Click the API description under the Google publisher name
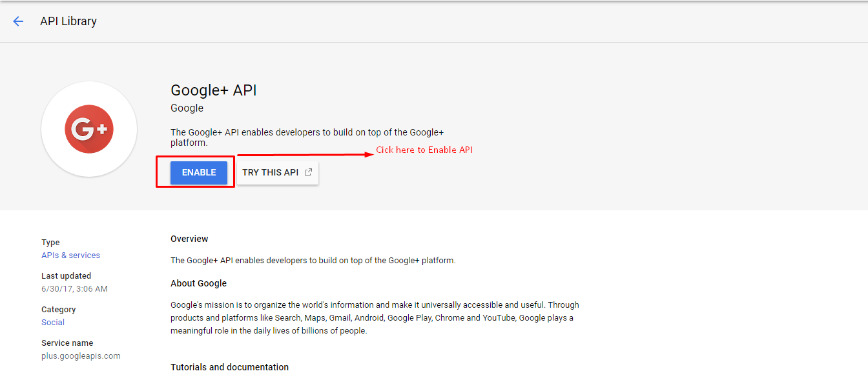The height and width of the screenshot is (380, 868). 307,137
